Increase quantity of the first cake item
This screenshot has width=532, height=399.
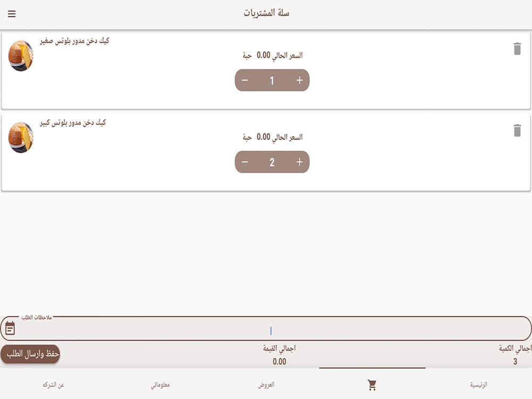(x=299, y=80)
